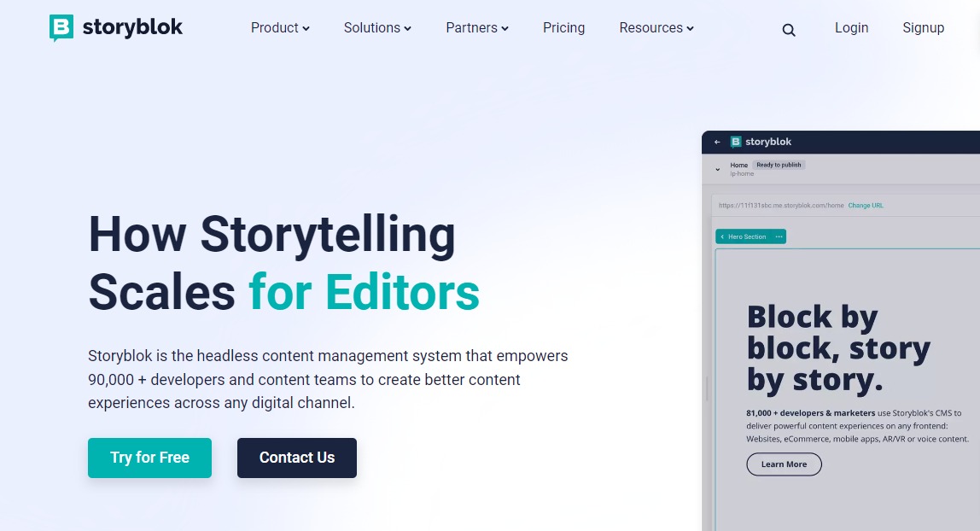Screen dimensions: 980x531
Task: Click the Change URL link
Action: point(866,206)
